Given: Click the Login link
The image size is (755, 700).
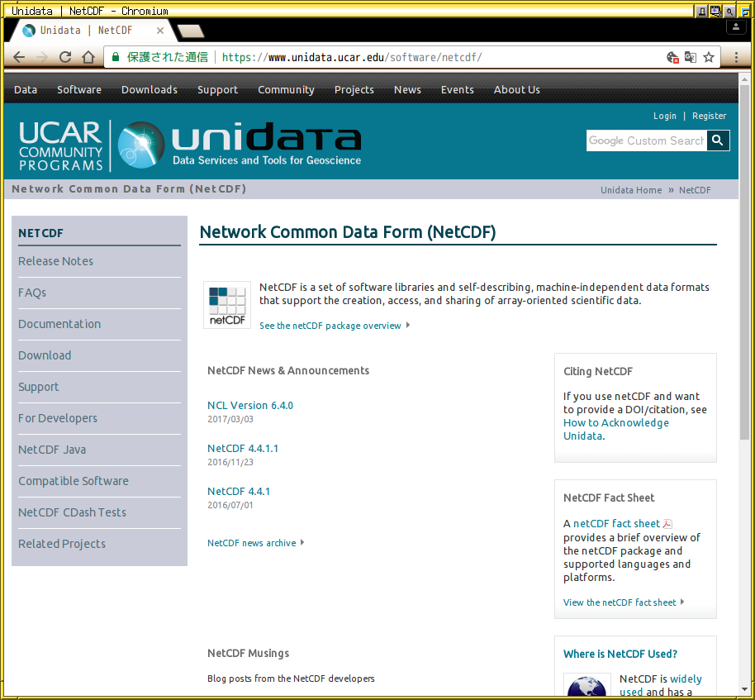Looking at the screenshot, I should [665, 116].
